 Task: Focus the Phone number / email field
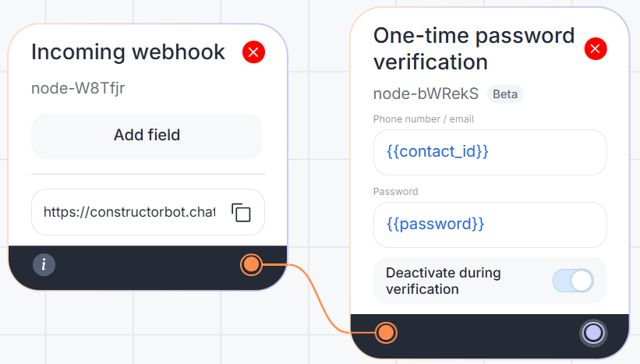pos(490,152)
